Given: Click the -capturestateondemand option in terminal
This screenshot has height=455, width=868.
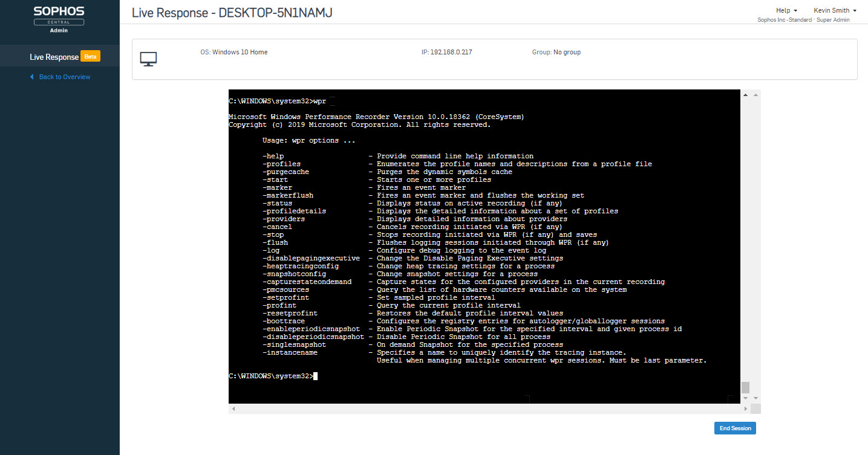Looking at the screenshot, I should [x=307, y=282].
